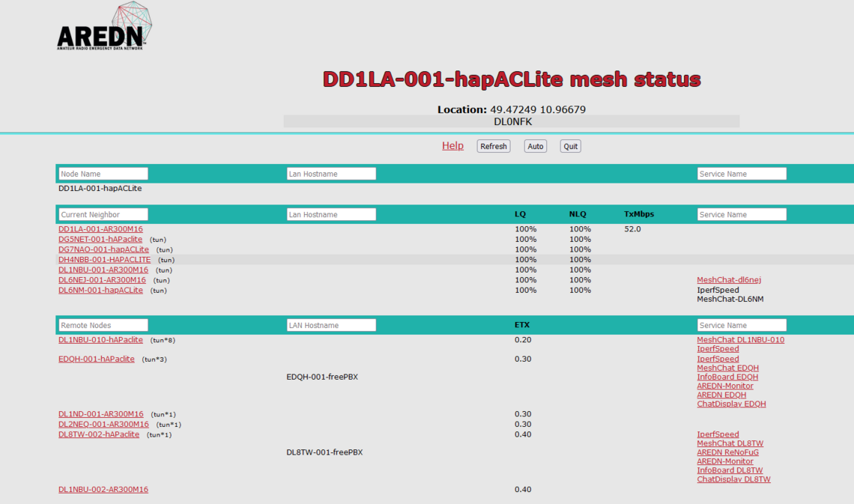This screenshot has height=504, width=854.
Task: Open IperfSpeed link above MeshChat EDQH
Action: click(718, 359)
